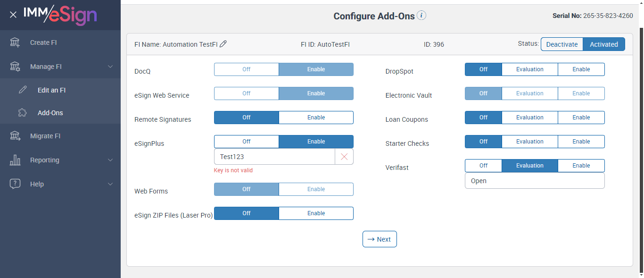Clear the eSignPlus key with red X

(344, 157)
